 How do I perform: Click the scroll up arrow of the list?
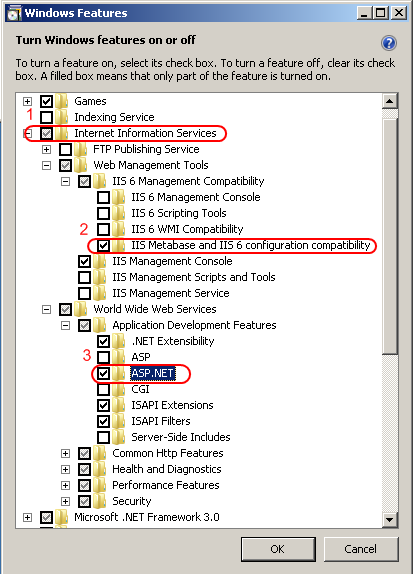pyautogui.click(x=390, y=101)
